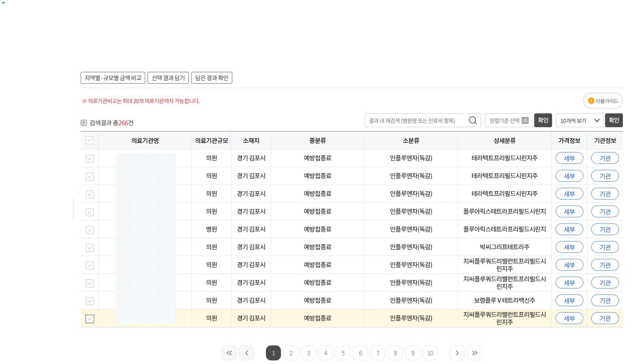This screenshot has height=364, width=632.
Task: Open the 이용가이드 guide button
Action: point(603,101)
